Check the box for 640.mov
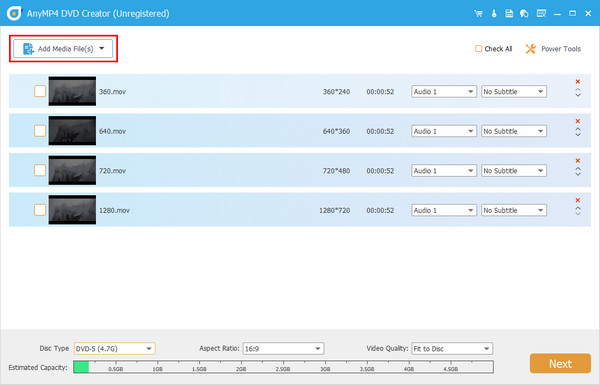 [x=40, y=131]
